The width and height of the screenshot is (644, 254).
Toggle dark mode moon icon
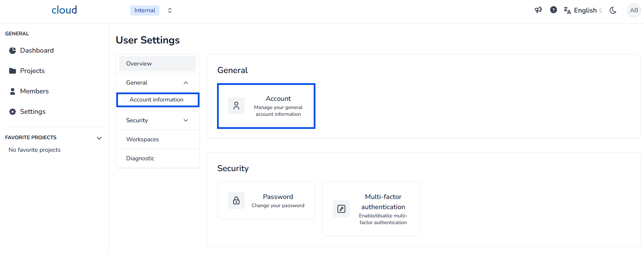pos(613,10)
